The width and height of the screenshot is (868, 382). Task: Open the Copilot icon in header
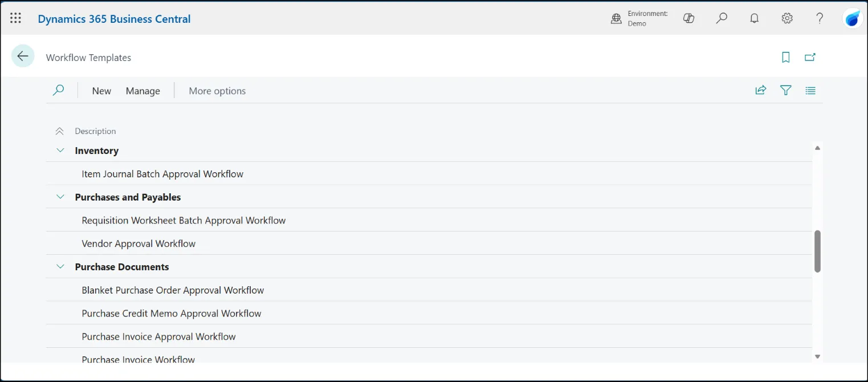coord(688,18)
